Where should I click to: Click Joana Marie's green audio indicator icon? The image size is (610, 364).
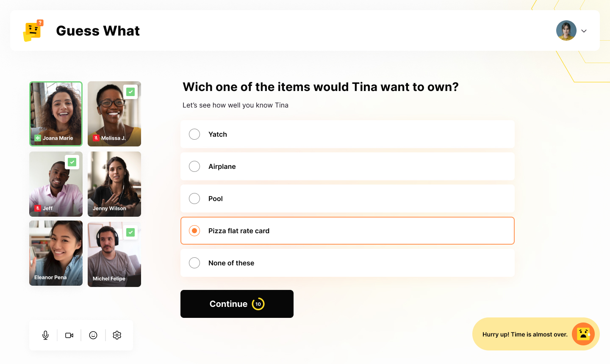point(38,138)
